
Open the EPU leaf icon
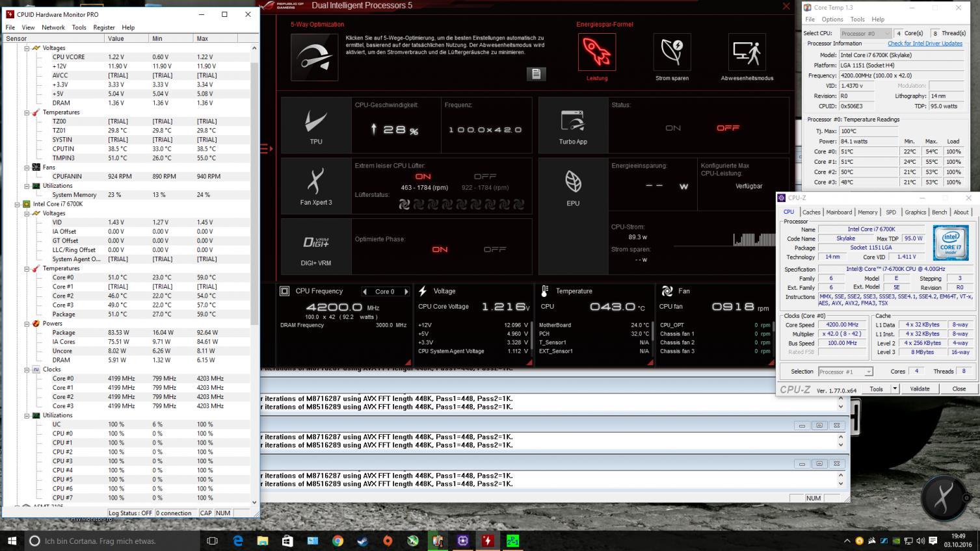click(x=573, y=182)
